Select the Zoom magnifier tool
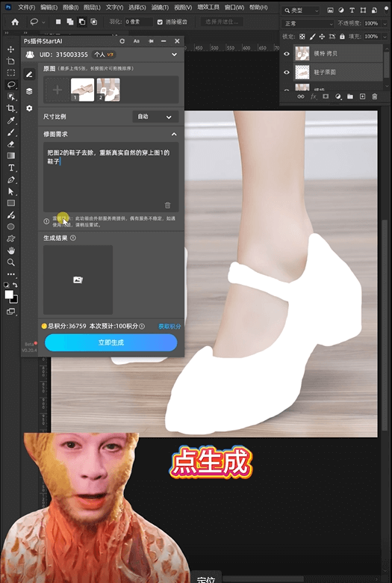This screenshot has width=392, height=583. point(10,262)
